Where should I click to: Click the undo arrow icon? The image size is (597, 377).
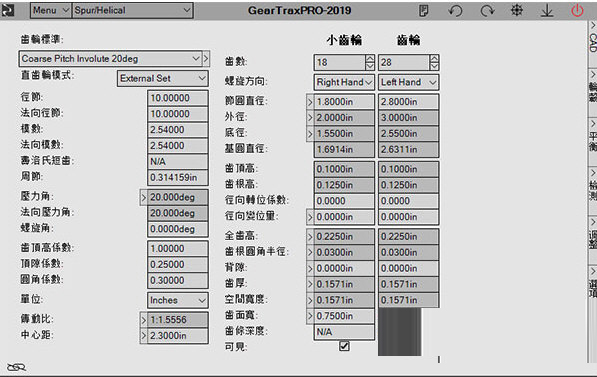click(x=455, y=11)
